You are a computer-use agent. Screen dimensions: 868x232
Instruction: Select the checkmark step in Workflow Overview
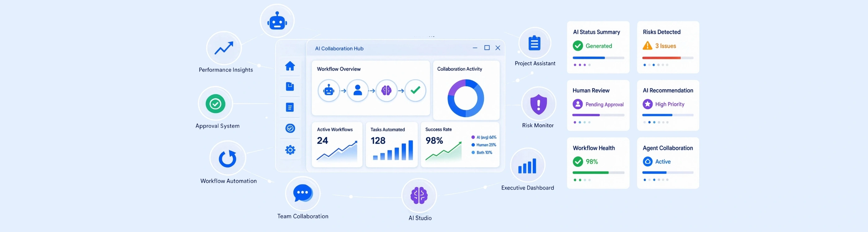pyautogui.click(x=415, y=90)
